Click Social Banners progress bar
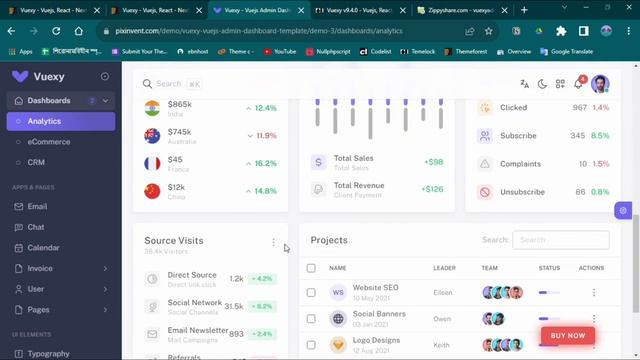 (x=549, y=318)
